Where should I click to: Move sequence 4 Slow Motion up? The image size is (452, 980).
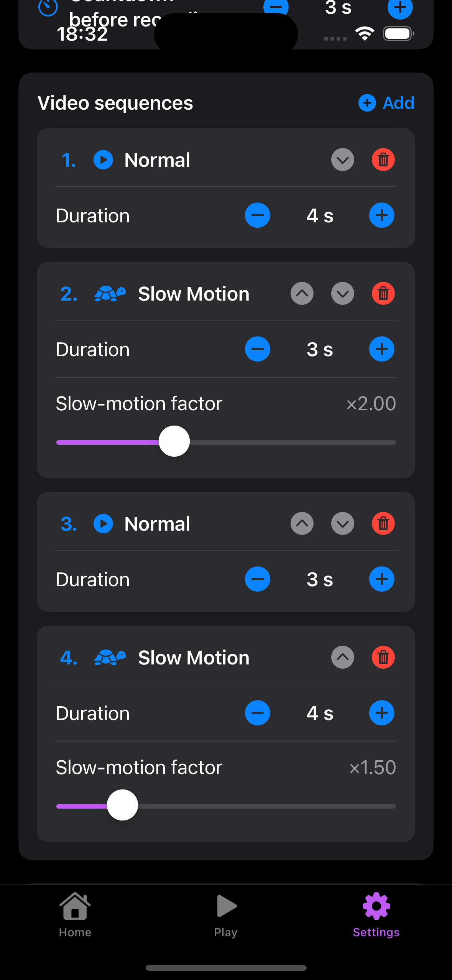click(342, 657)
